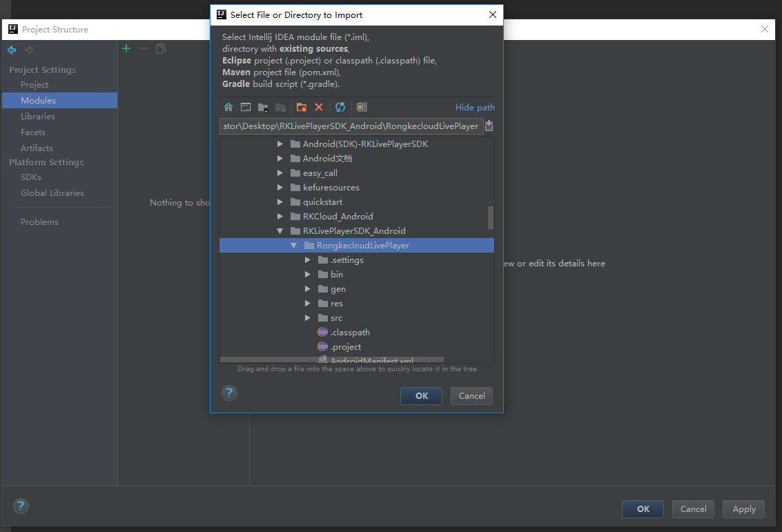Image resolution: width=782 pixels, height=532 pixels.
Task: Select the res folder row
Action: coord(357,303)
